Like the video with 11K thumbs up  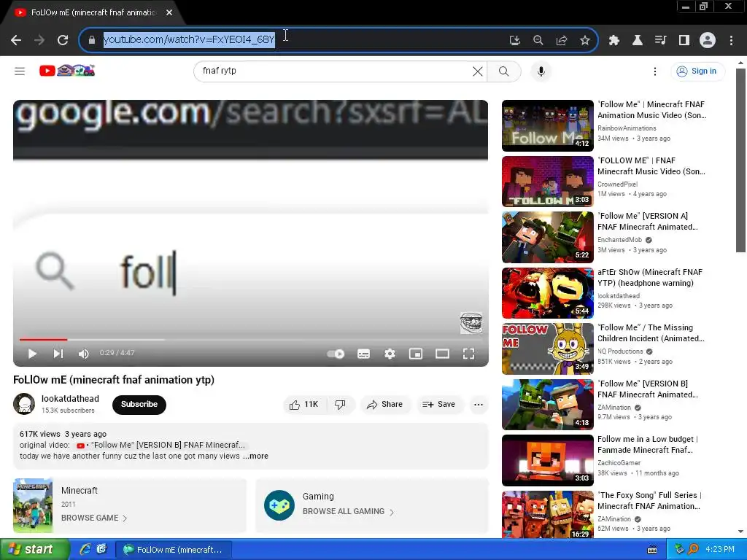coord(303,404)
